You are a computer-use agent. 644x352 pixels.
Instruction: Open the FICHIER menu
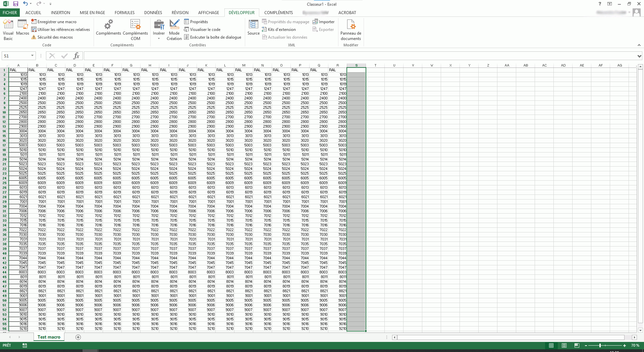(10, 13)
